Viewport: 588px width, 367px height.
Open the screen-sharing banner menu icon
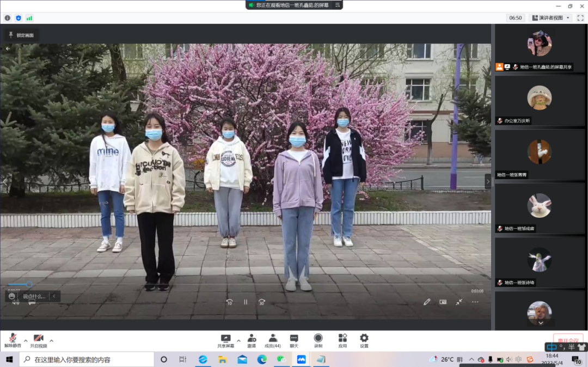[338, 5]
